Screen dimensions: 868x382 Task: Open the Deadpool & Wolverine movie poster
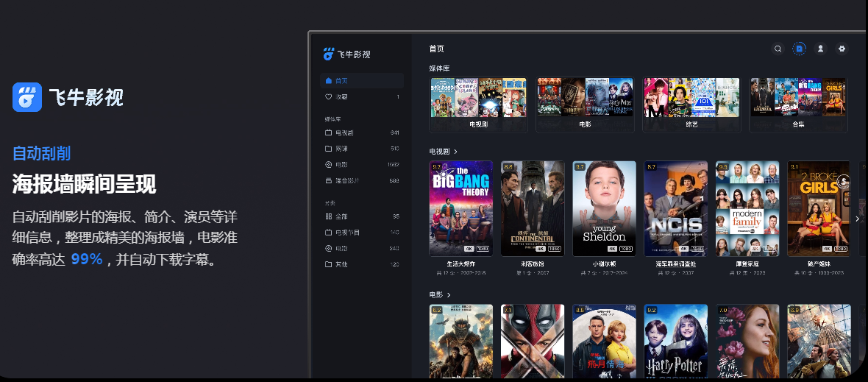point(533,341)
